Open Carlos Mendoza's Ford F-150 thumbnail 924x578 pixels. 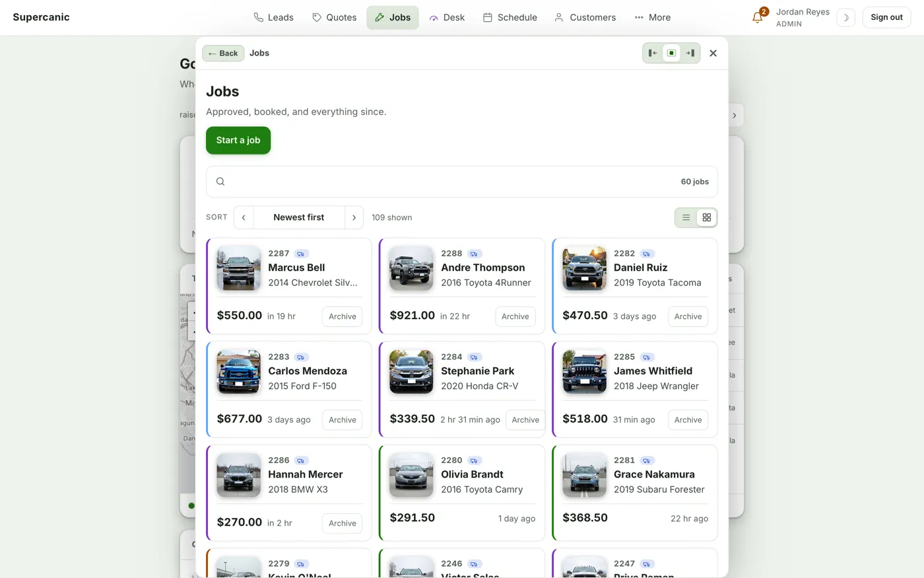point(238,372)
